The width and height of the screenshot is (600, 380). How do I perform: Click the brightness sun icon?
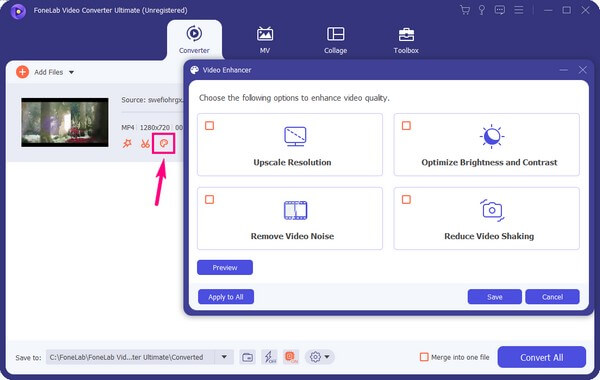[492, 136]
